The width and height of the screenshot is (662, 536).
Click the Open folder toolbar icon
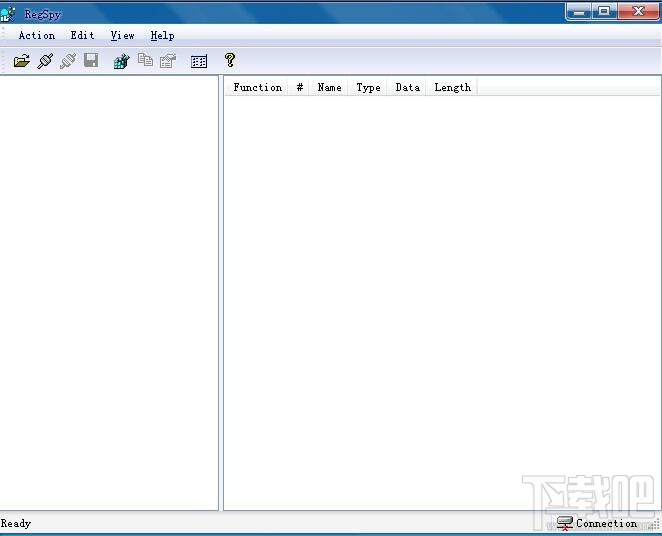(x=22, y=61)
